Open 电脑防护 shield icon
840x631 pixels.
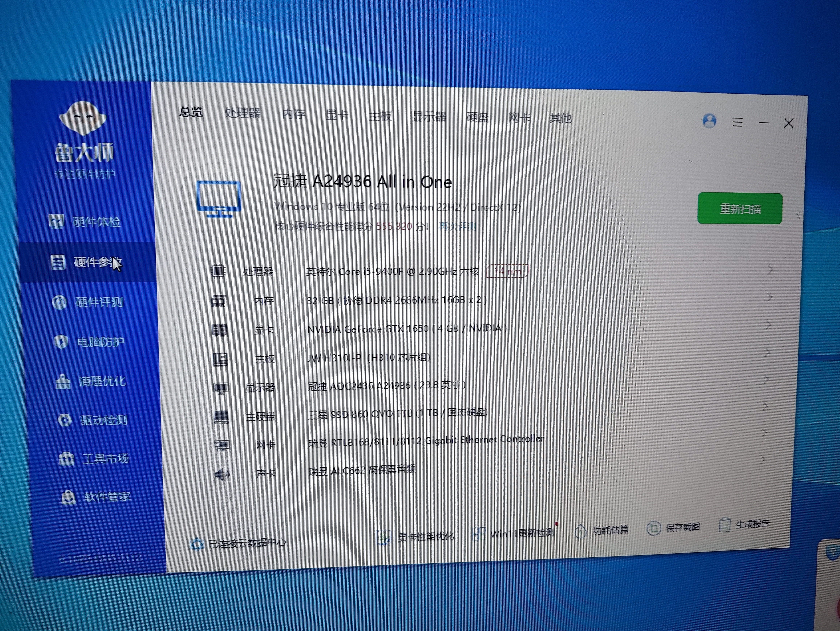pos(61,342)
